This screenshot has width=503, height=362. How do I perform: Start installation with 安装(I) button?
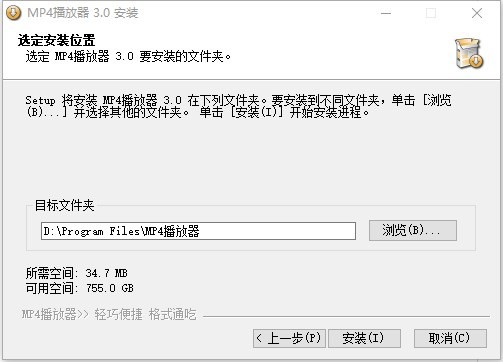tap(364, 338)
